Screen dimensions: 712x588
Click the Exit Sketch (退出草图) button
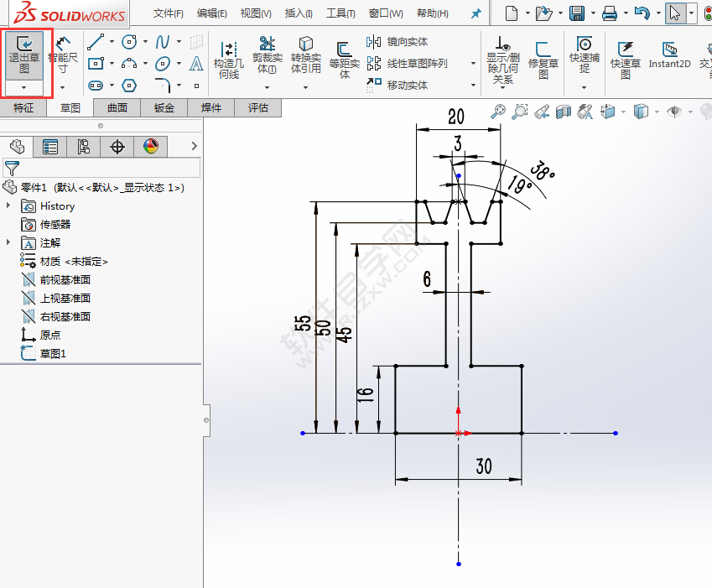tap(24, 55)
